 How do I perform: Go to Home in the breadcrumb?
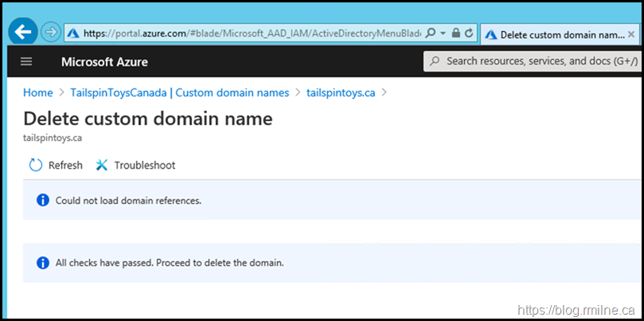point(37,92)
